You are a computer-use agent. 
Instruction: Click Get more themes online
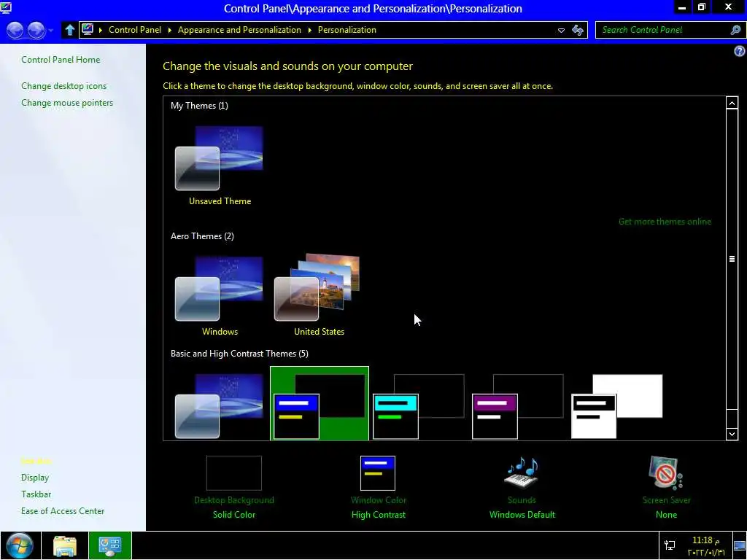coord(665,222)
